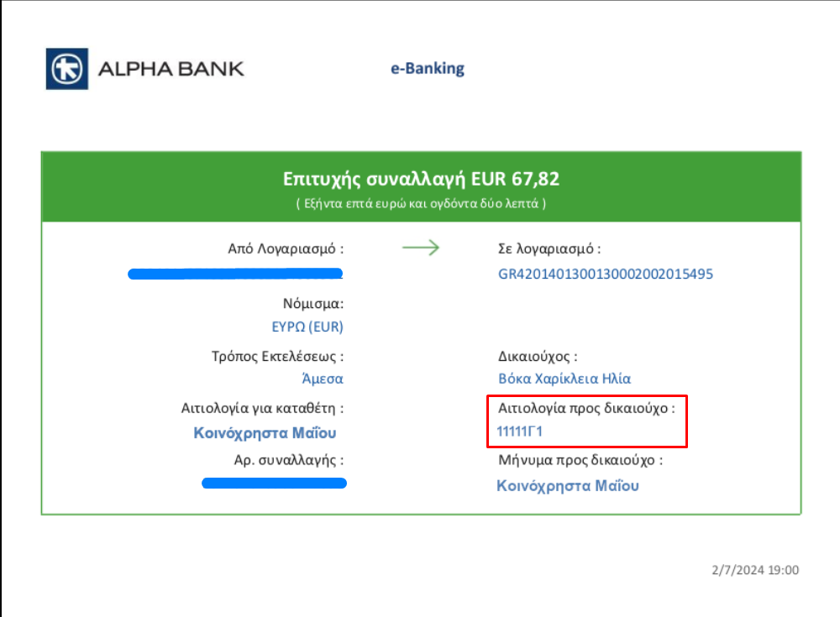Click the 'Τρόπος Εκτελέσεως' label
The height and width of the screenshot is (617, 840).
(x=277, y=357)
